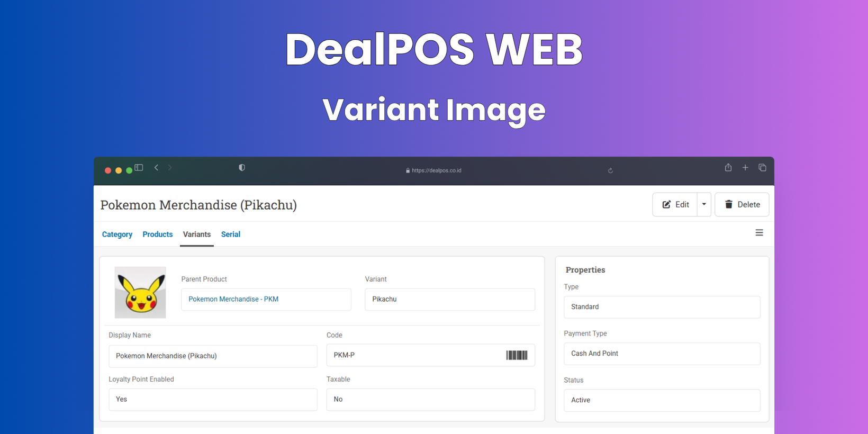Click the Properties panel heading
868x434 pixels.
pyautogui.click(x=585, y=270)
